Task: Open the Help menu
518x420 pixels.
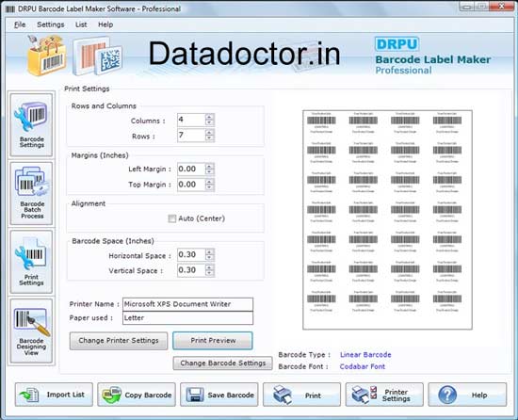Action: click(105, 24)
